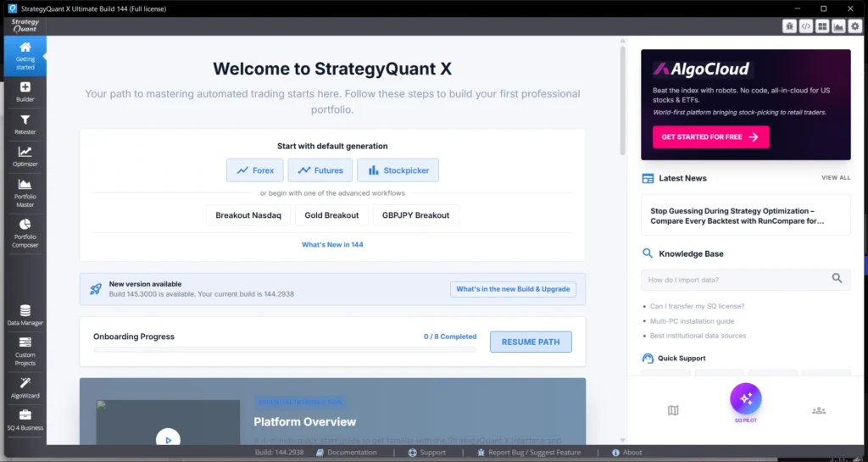868x462 pixels.
Task: Open What's New in 144 link
Action: 332,244
